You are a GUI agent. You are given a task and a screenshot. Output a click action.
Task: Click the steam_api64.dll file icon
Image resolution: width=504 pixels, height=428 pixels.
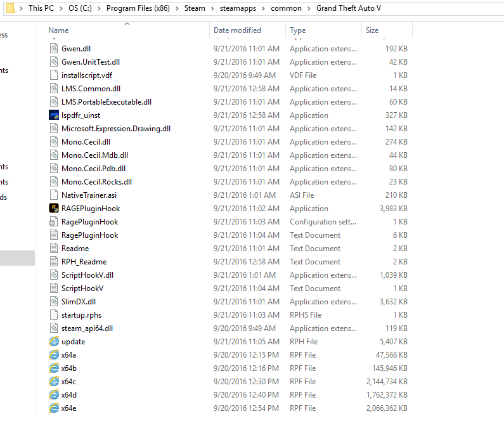[54, 328]
